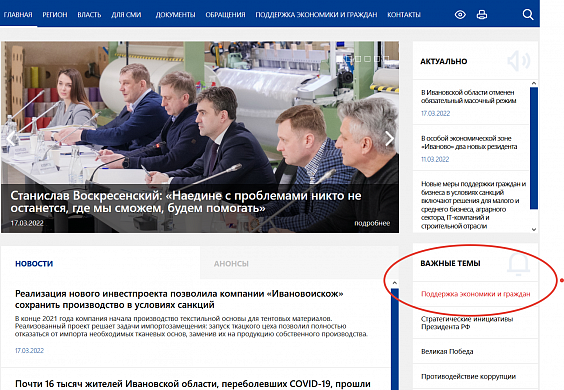The height and width of the screenshot is (390, 564).
Task: Open Поддержка экономики и граждан menu item
Action: click(316, 15)
